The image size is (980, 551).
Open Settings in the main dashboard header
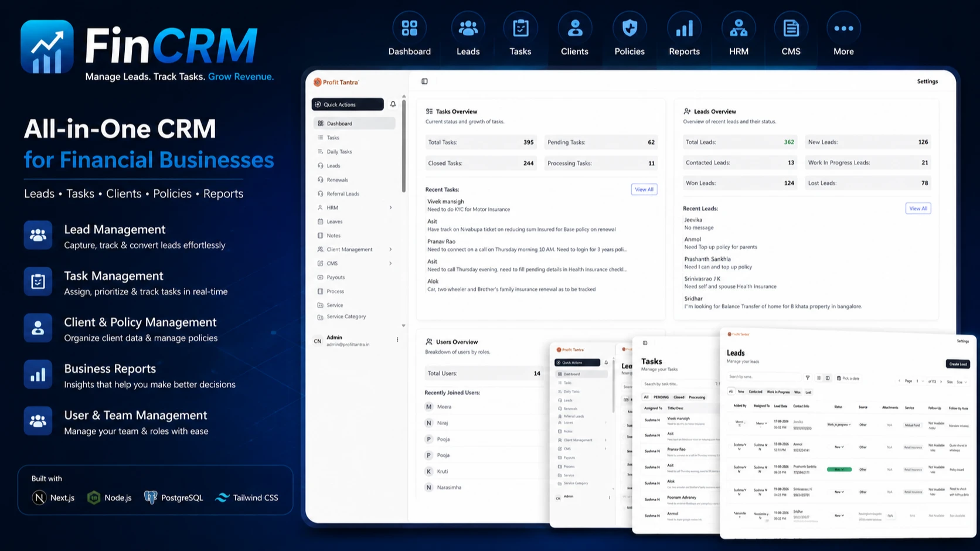coord(927,81)
